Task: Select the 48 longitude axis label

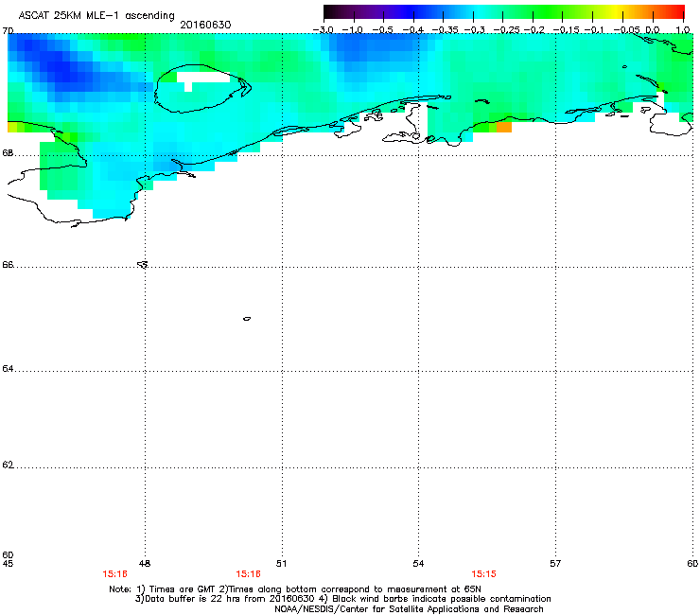Action: click(145, 564)
